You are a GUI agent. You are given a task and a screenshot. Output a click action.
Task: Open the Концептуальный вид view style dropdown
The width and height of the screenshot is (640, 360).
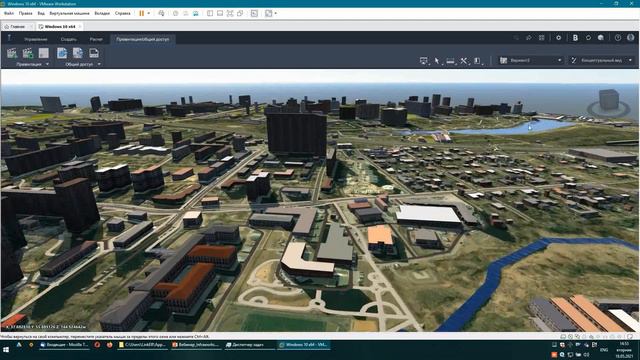coord(602,60)
